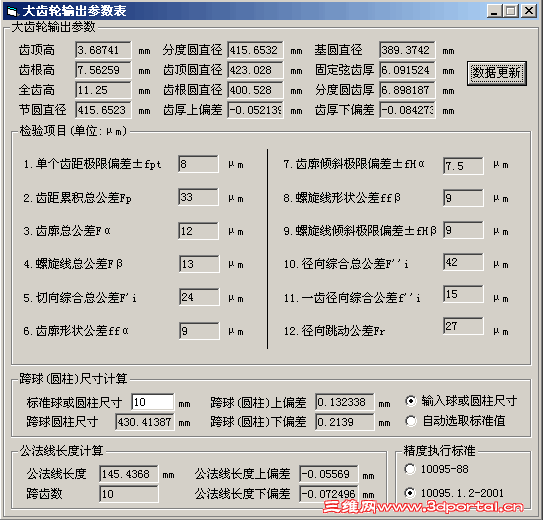This screenshot has height=520, width=543.
Task: Click the 齿廓总公差 Fα value box
Action: tap(198, 231)
